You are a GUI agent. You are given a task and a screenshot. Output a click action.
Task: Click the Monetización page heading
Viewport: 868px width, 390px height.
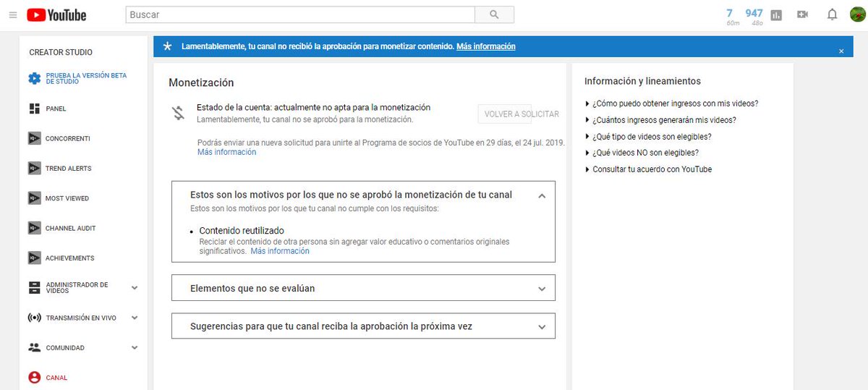coord(201,83)
